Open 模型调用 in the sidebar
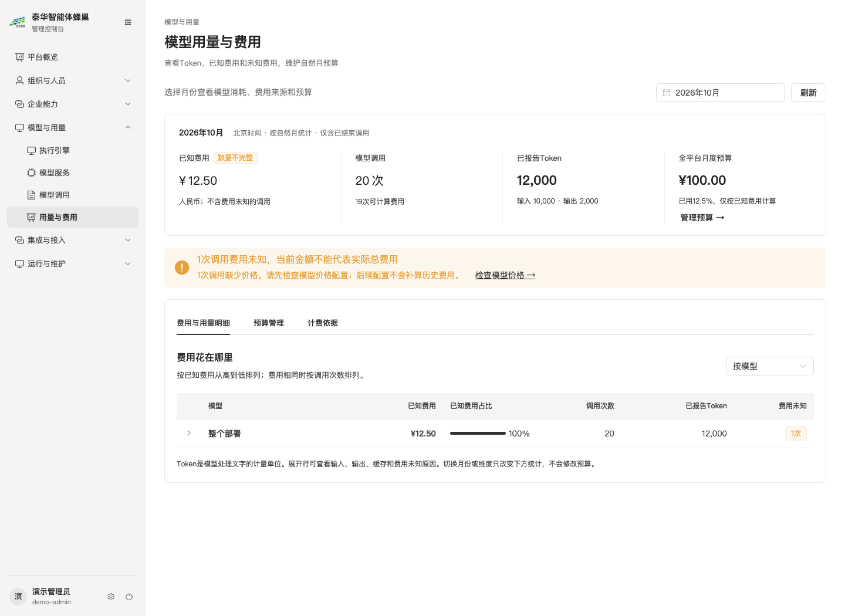This screenshot has height=616, width=845. click(x=73, y=195)
